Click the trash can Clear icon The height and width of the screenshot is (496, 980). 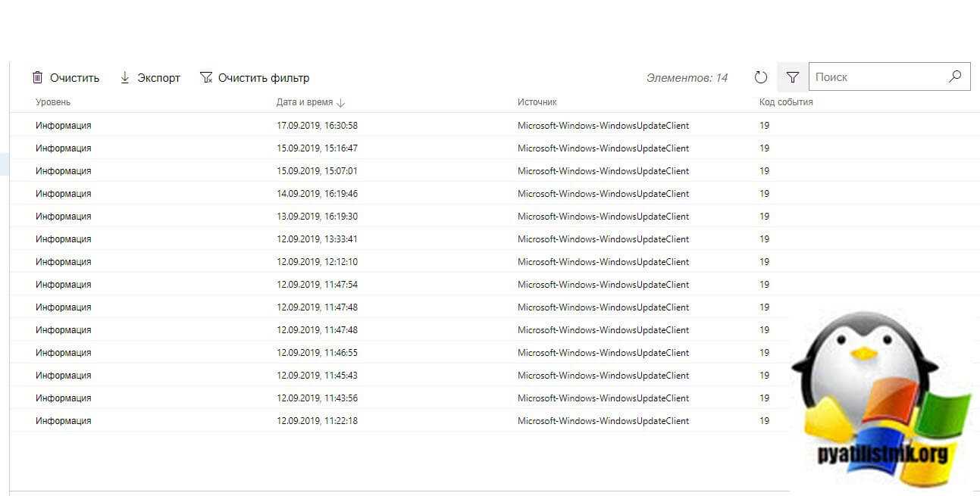[x=37, y=77]
